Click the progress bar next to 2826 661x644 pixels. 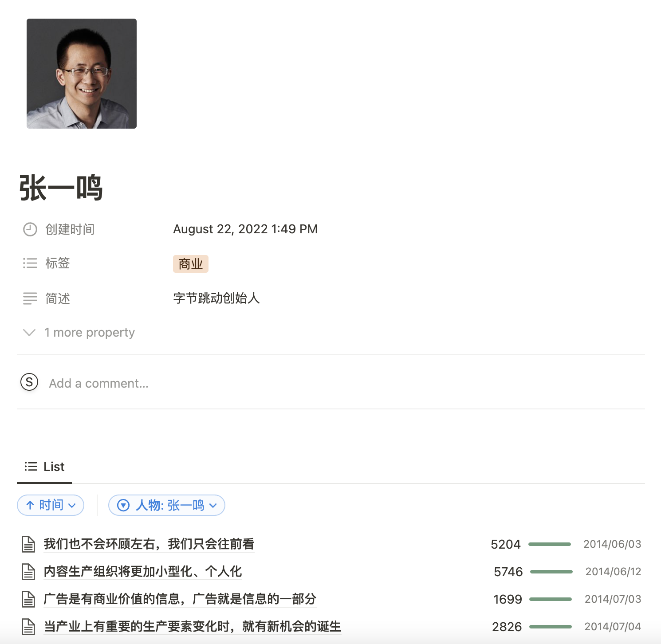pyautogui.click(x=551, y=627)
